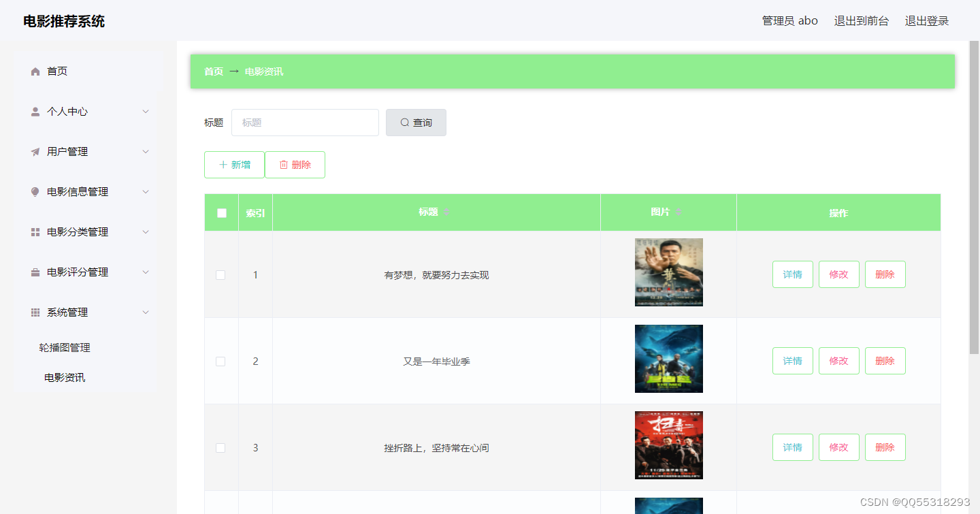Click the magnifier icon in 查询 button
Image resolution: width=980 pixels, height=514 pixels.
[405, 123]
